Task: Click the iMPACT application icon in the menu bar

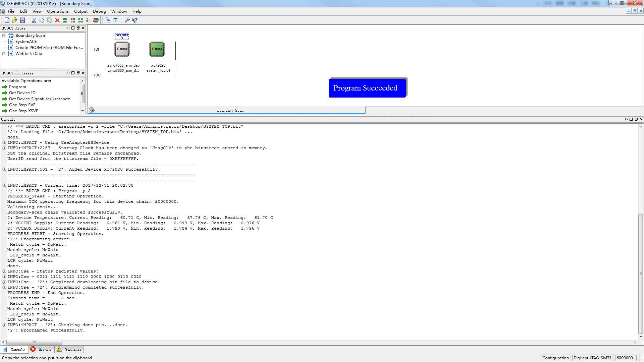Action: click(x=3, y=11)
